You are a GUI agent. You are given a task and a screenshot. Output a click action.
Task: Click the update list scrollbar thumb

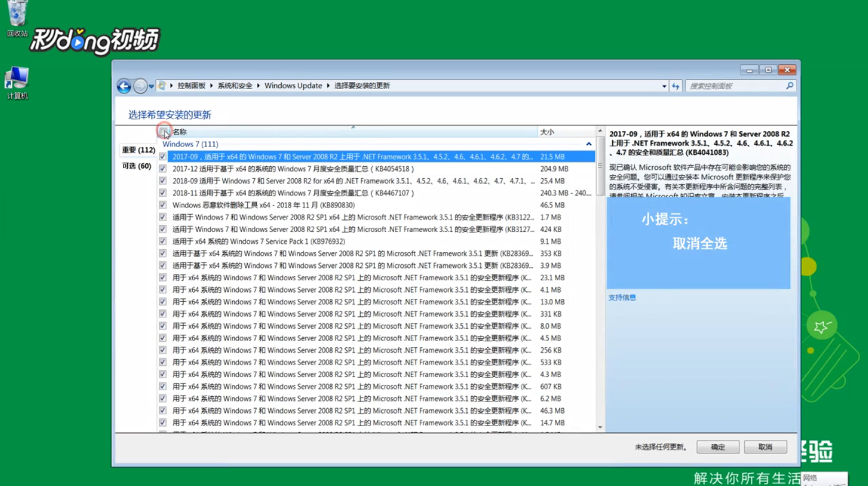[x=600, y=166]
